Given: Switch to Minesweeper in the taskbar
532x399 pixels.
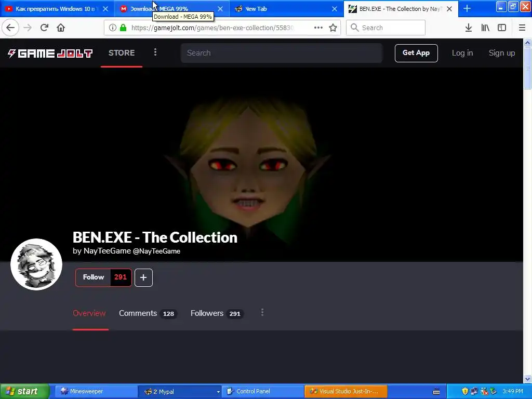Looking at the screenshot, I should [x=96, y=391].
